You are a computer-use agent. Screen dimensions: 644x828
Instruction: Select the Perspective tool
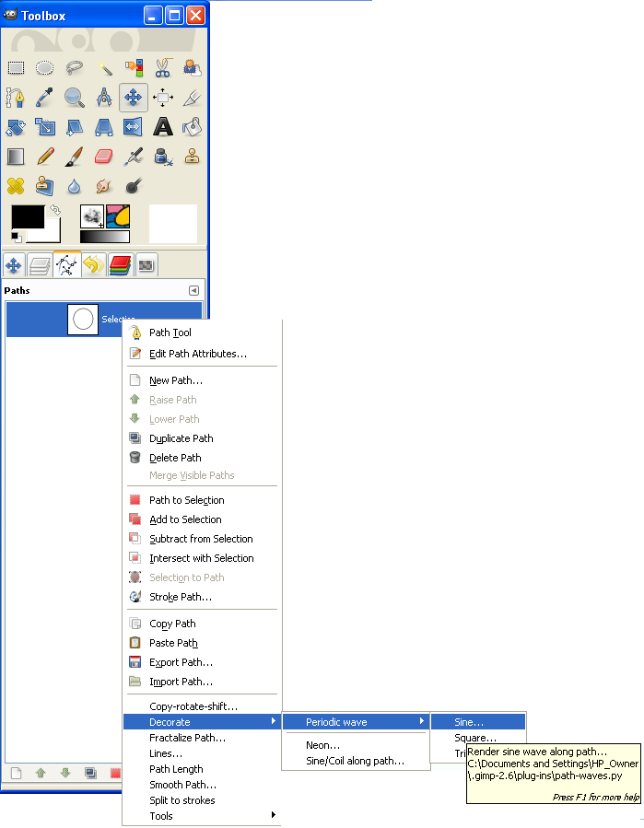point(104,127)
